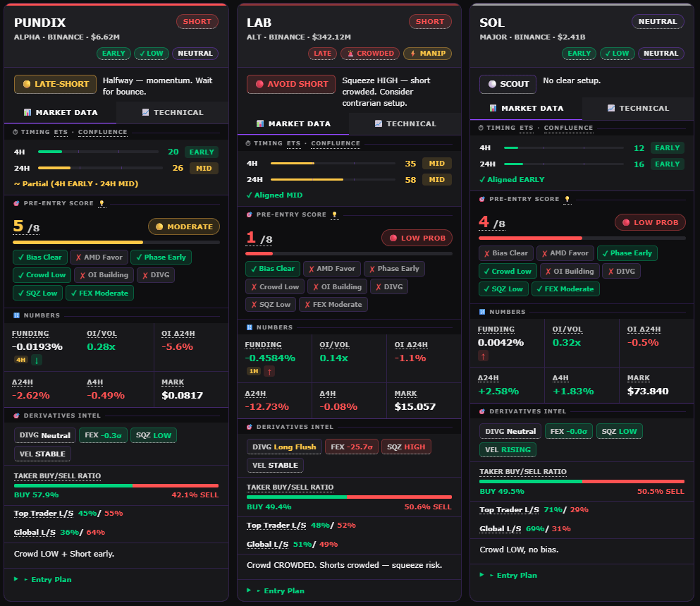
Task: Switch to Technical tab on LAB card
Action: point(405,123)
